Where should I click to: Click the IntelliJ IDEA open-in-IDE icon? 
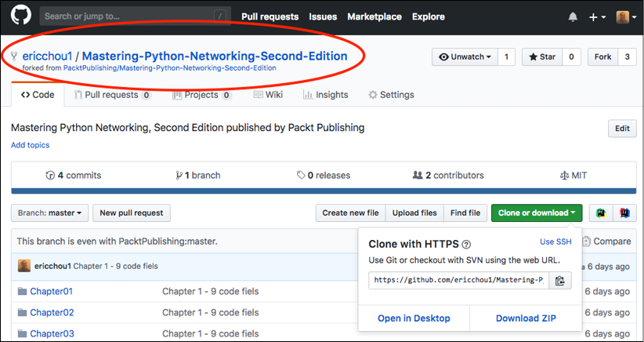click(624, 213)
